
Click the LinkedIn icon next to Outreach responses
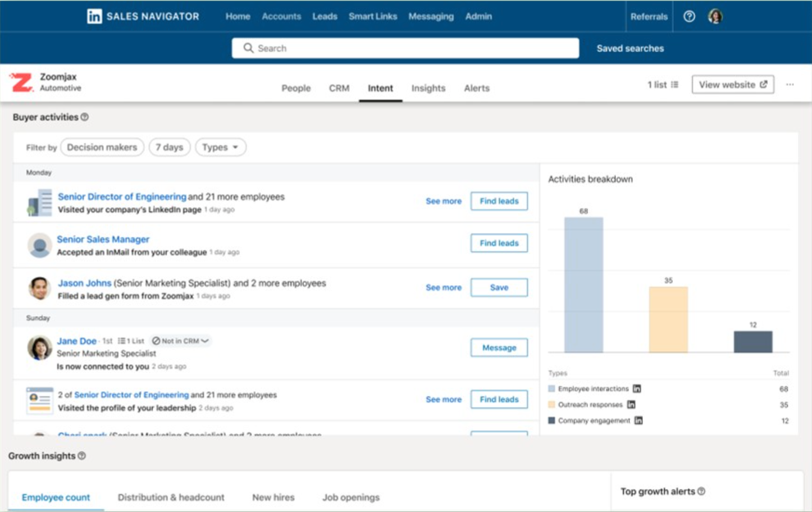631,404
